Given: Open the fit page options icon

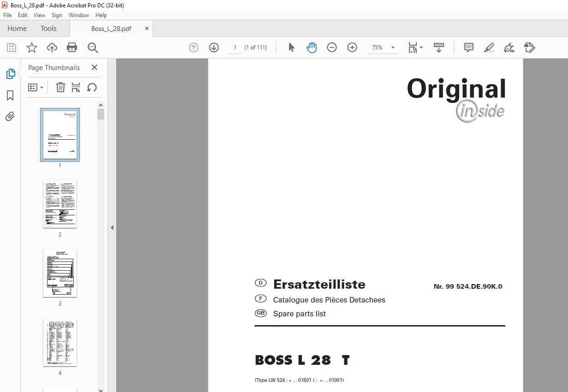Looking at the screenshot, I should coord(415,48).
